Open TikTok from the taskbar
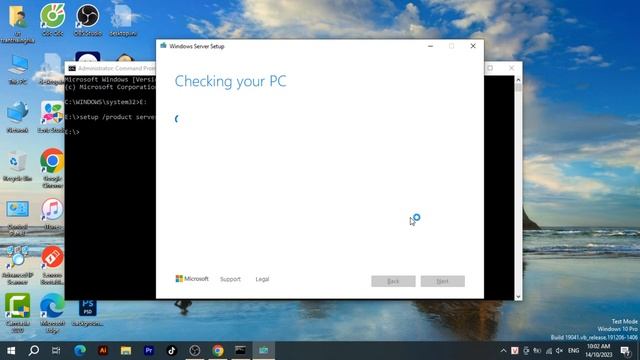Image resolution: width=640 pixels, height=360 pixels. (x=171, y=351)
